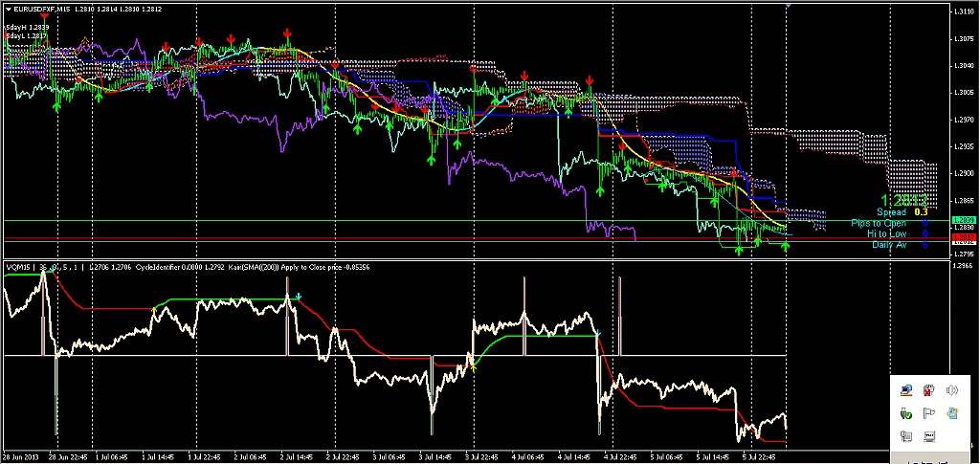Click the bottom keyboard-style tray icon
Viewport: 980px width, 464px height.
(x=928, y=435)
